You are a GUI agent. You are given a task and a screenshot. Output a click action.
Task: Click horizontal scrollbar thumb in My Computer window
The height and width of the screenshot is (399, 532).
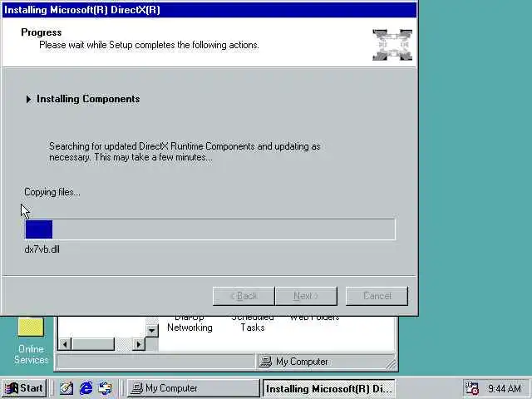point(93,344)
